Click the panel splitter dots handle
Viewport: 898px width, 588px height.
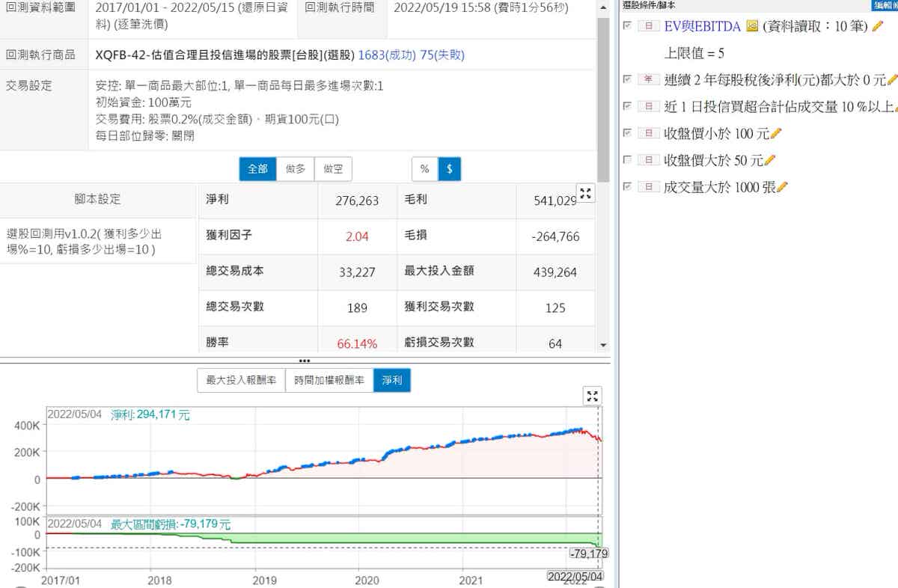point(305,361)
